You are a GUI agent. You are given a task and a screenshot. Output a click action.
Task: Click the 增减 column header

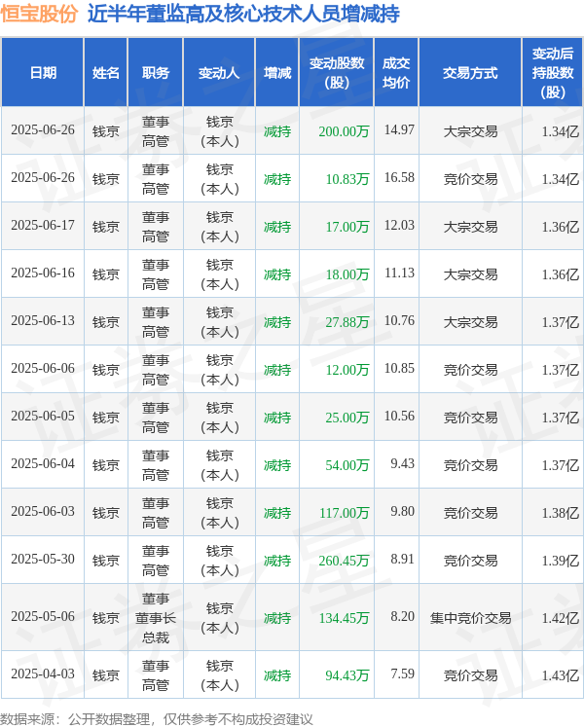(x=277, y=73)
